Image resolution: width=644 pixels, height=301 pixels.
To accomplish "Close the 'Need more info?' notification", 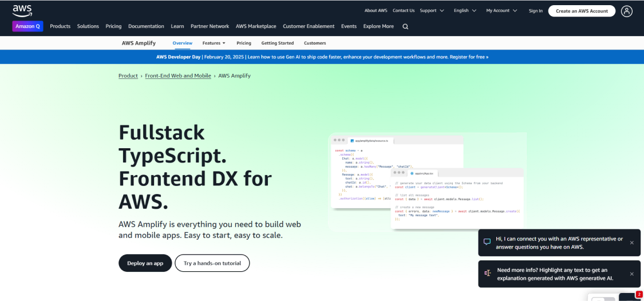I will (631, 274).
